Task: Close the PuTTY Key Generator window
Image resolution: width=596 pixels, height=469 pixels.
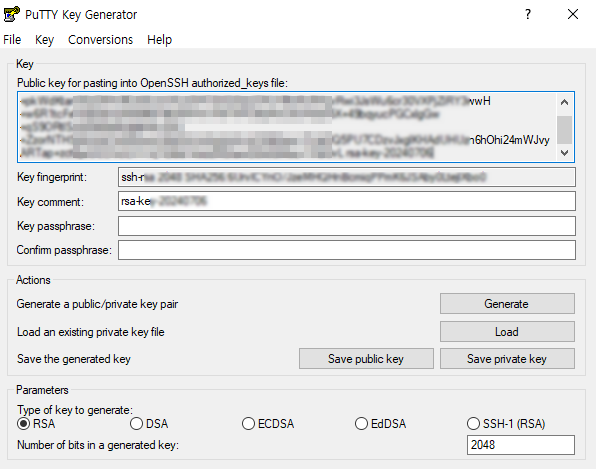Action: (x=573, y=14)
